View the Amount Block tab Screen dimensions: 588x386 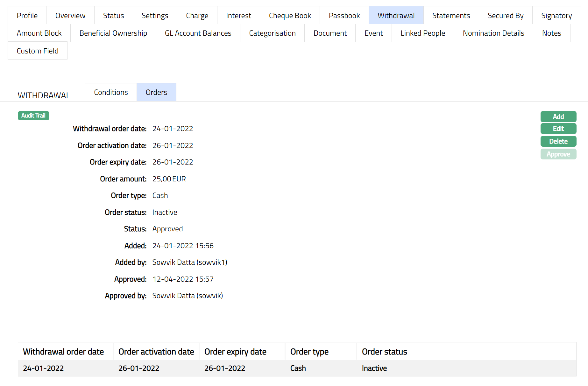(39, 33)
